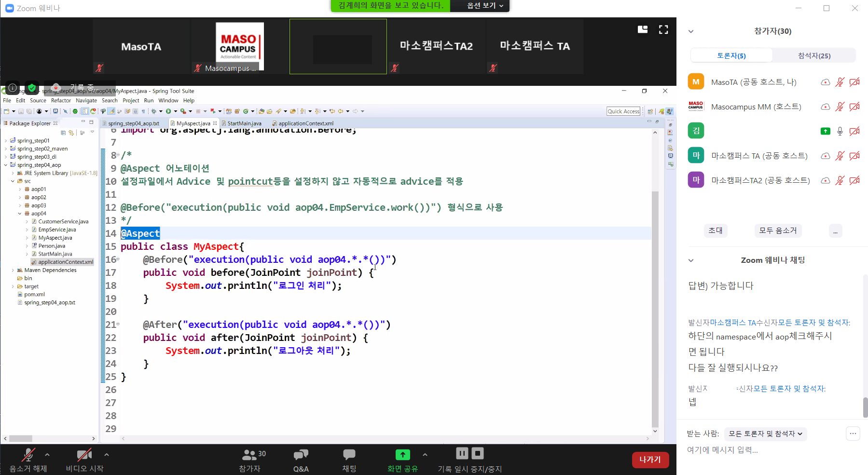Start video with 비디오 시작
The height and width of the screenshot is (475, 868).
tap(84, 455)
